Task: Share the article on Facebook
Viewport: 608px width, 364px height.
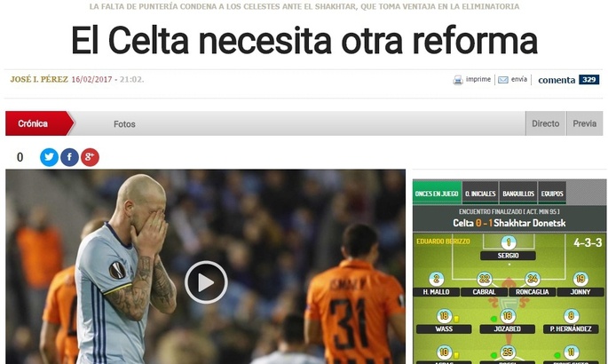Action: click(x=69, y=157)
